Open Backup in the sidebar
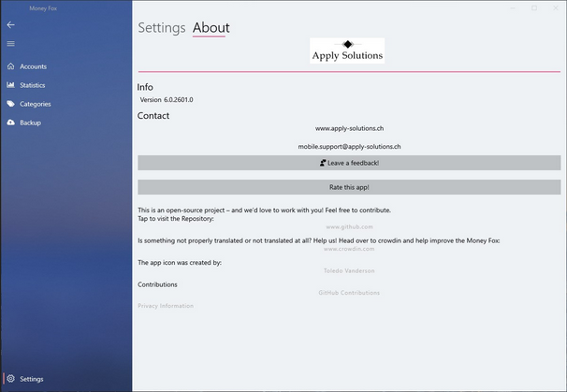This screenshot has width=567, height=392. (x=65, y=123)
